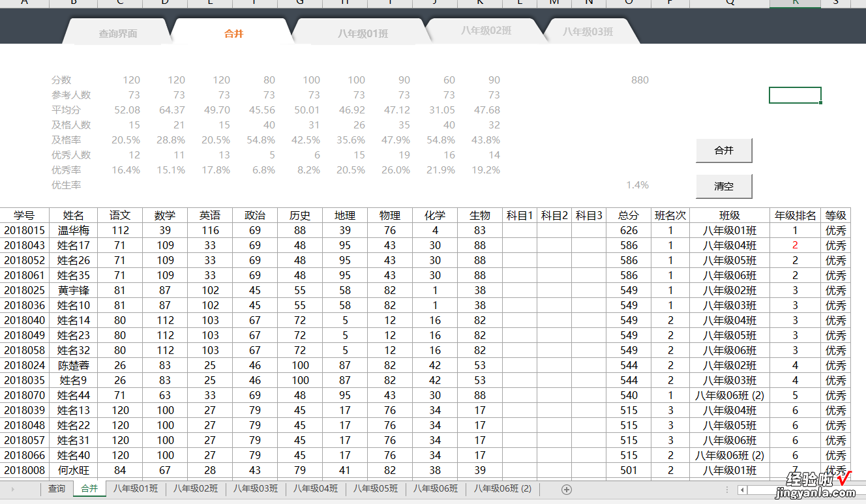
Task: Open the 查询界面 navigation tab at top
Action: [118, 33]
